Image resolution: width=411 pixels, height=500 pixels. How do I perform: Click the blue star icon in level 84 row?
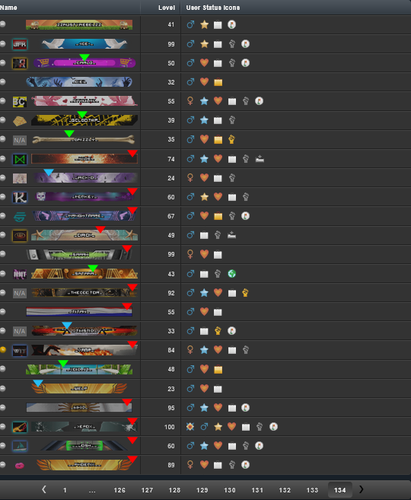(204, 350)
